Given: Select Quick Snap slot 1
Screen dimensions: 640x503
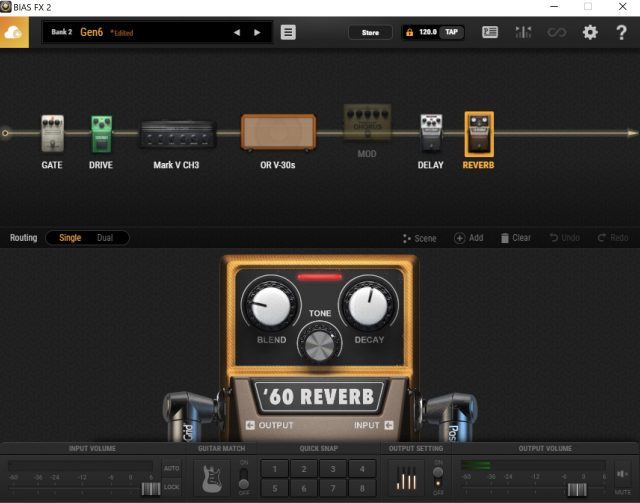Looking at the screenshot, I should [274, 469].
